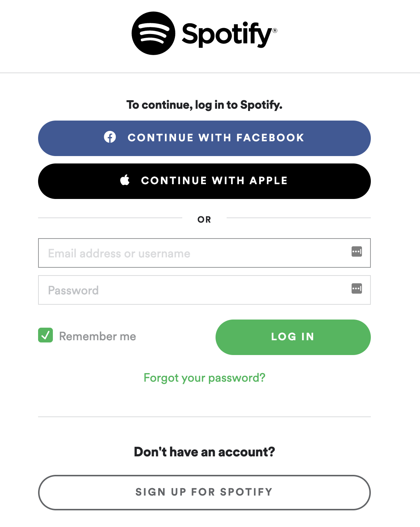The height and width of the screenshot is (527, 420).
Task: Click the Apple logo icon
Action: 125,180
